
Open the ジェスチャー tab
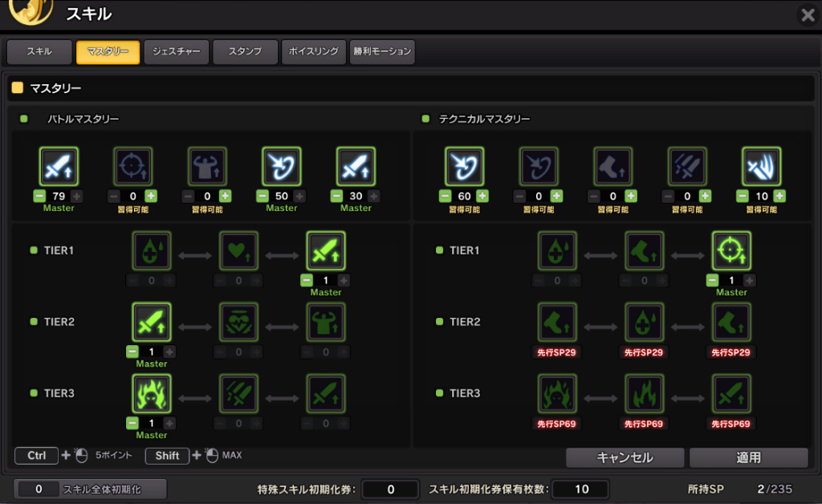[x=177, y=52]
